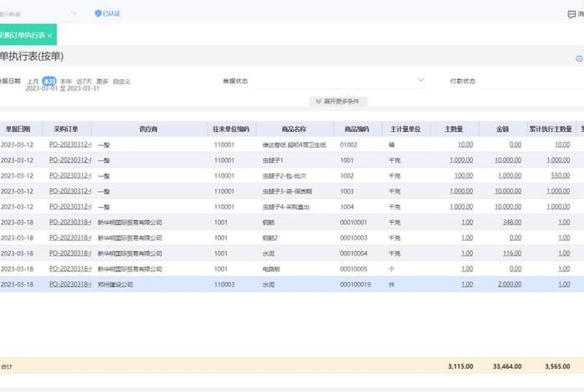The width and height of the screenshot is (584, 392).
Task: Sort by 单据日期 column header
Action: point(18,129)
